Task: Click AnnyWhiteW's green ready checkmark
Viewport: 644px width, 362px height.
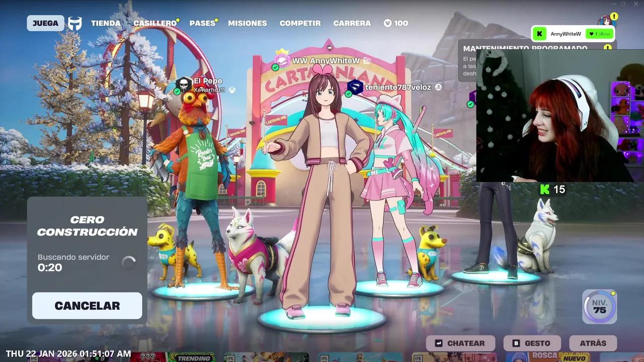Action: tap(275, 67)
